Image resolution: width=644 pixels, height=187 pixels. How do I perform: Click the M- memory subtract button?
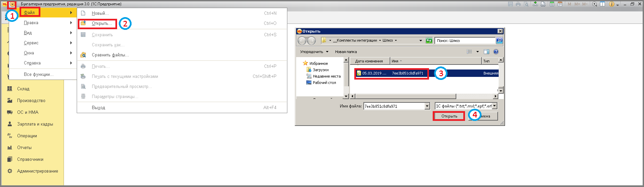585,4
